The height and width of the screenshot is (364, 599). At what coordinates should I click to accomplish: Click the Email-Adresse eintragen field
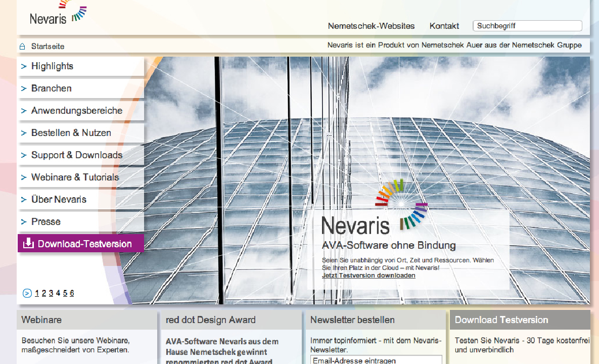click(x=376, y=360)
